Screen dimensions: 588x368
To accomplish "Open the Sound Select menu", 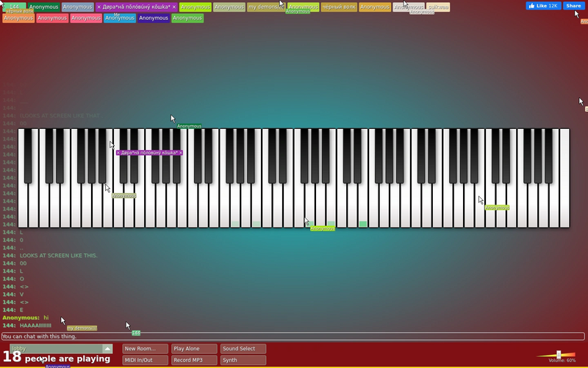I will pyautogui.click(x=243, y=348).
